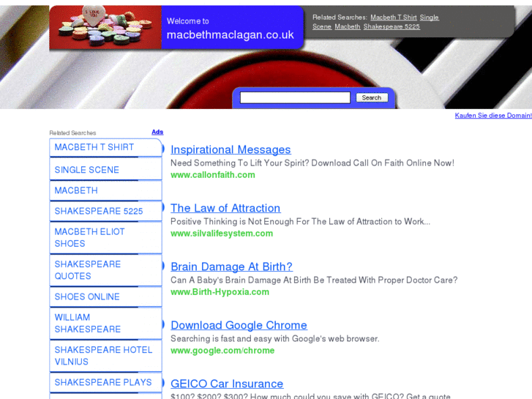
Task: Open the Single Scene header link
Action: (x=430, y=18)
